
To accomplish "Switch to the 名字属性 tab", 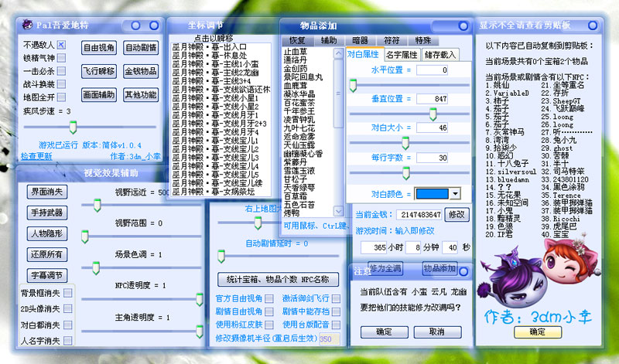I will (401, 54).
